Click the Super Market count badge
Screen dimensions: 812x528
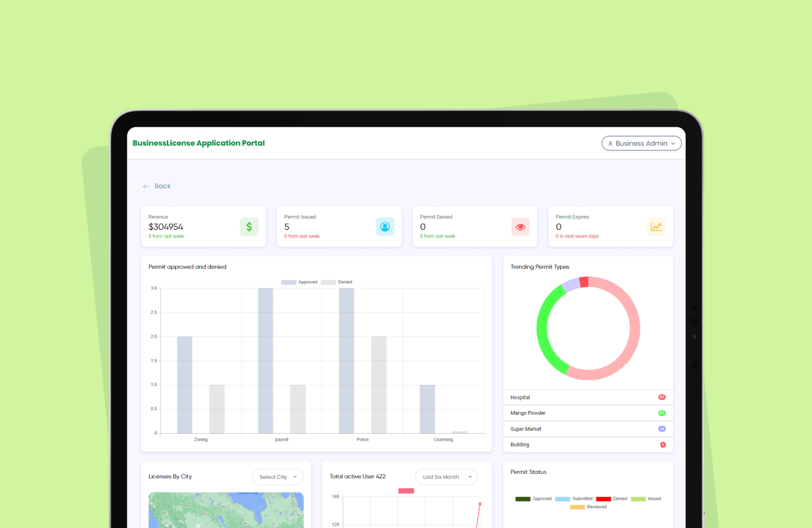[661, 429]
